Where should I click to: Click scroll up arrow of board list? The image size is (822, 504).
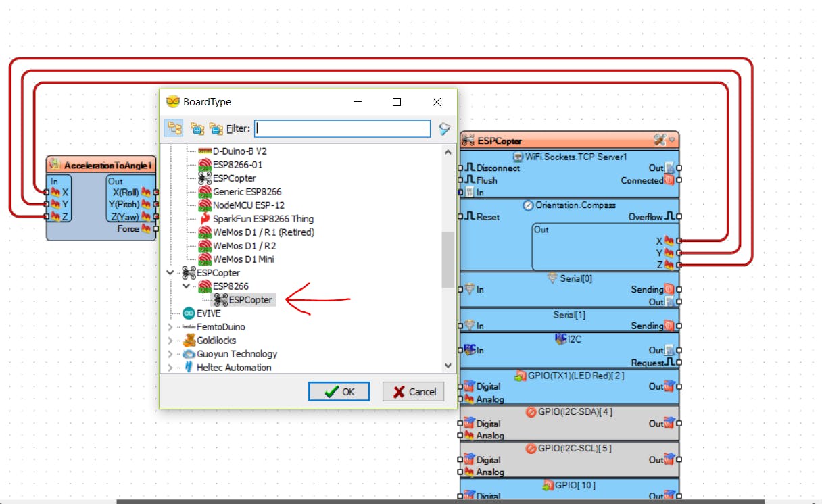coord(448,152)
